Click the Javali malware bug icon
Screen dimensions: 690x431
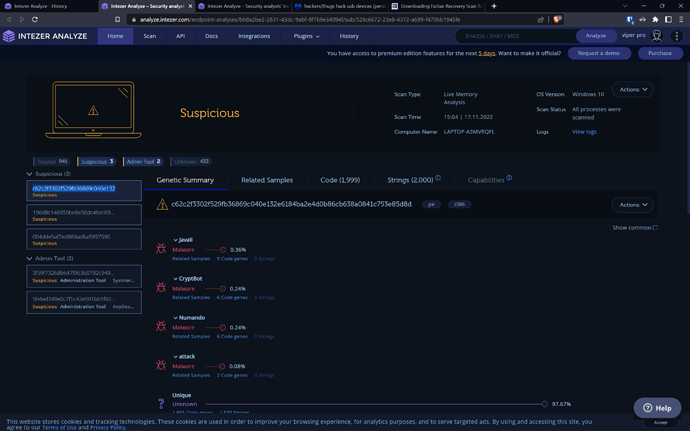click(x=161, y=248)
